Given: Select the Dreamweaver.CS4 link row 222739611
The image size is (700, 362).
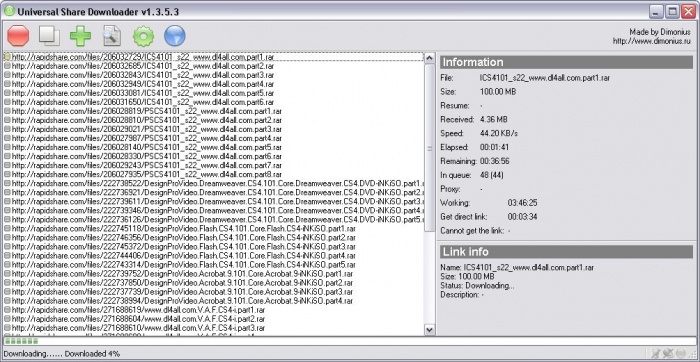Looking at the screenshot, I should click(213, 201).
